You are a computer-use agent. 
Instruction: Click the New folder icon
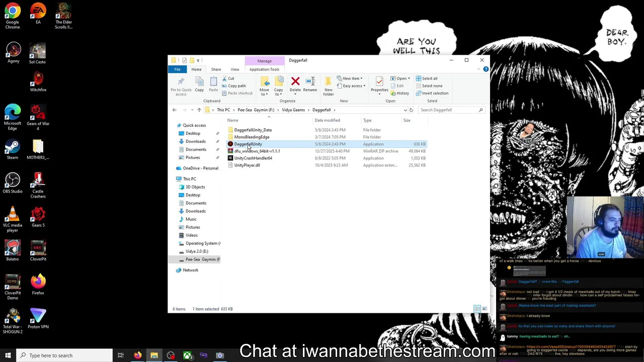328,81
